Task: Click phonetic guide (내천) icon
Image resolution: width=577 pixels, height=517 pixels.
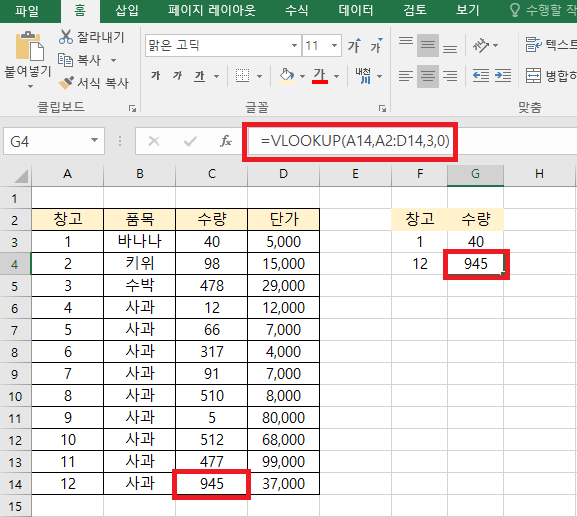Action: (x=363, y=76)
